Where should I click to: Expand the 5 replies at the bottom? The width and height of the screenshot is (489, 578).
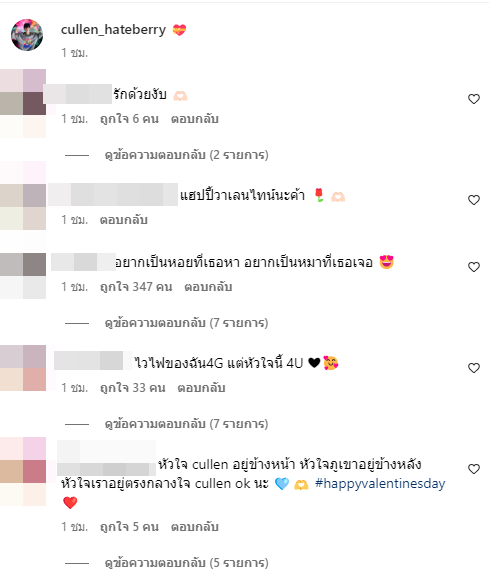186,563
